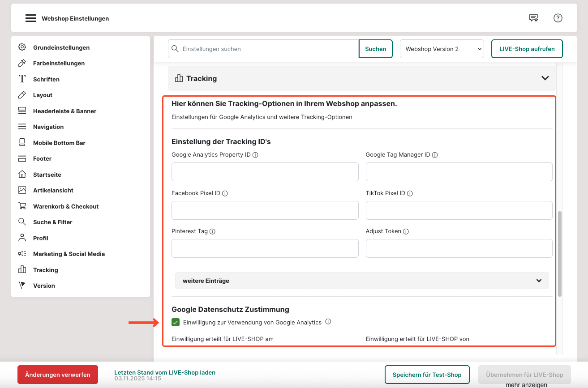Click Letzten Stand vom LIVE-Shop laden
Viewport: 588px width, 388px height.
tap(164, 372)
